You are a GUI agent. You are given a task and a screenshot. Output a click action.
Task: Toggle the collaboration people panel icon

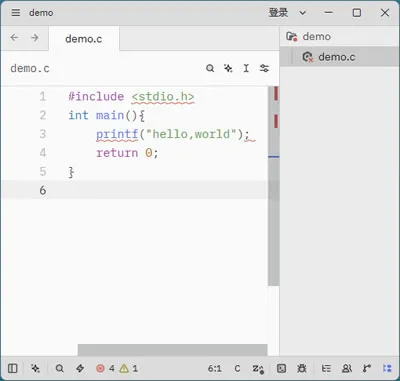coord(347,368)
